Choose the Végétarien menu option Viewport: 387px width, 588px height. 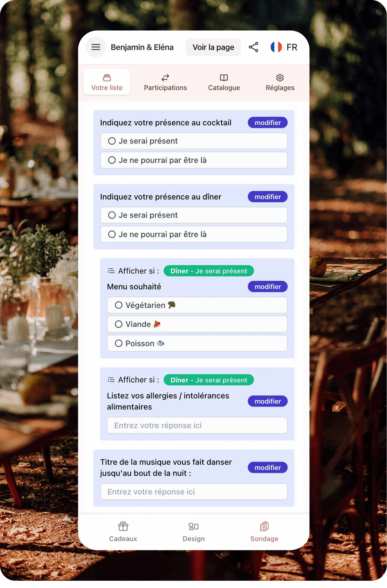pos(197,305)
